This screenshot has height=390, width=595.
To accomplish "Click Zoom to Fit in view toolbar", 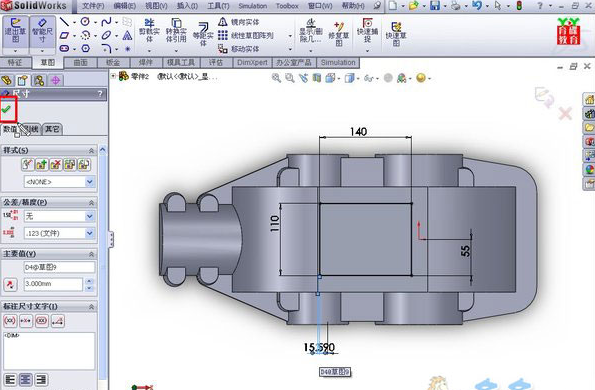I will tap(276, 78).
